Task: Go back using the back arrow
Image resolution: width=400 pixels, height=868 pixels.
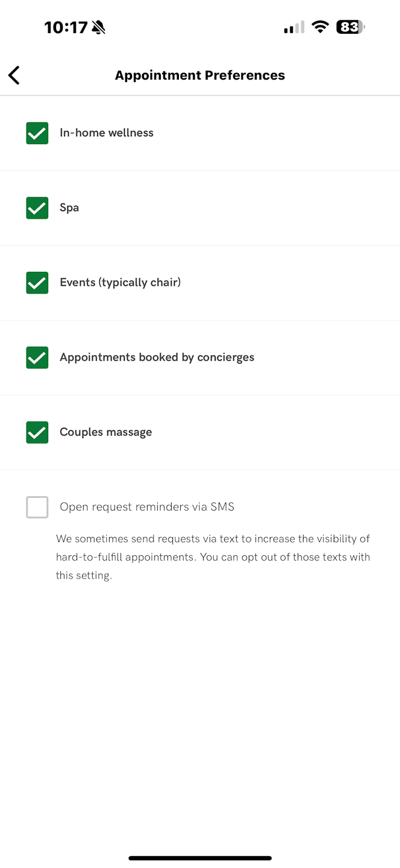Action: tap(14, 75)
